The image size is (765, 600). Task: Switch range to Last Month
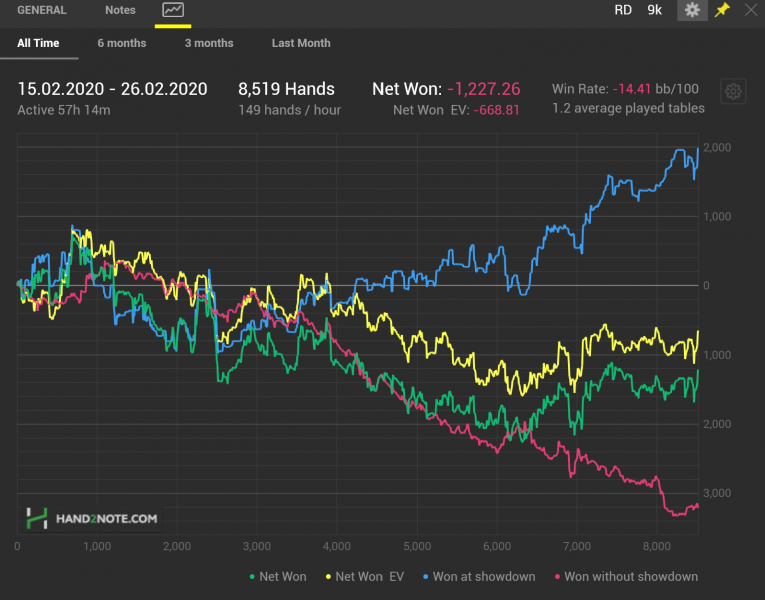coord(301,43)
